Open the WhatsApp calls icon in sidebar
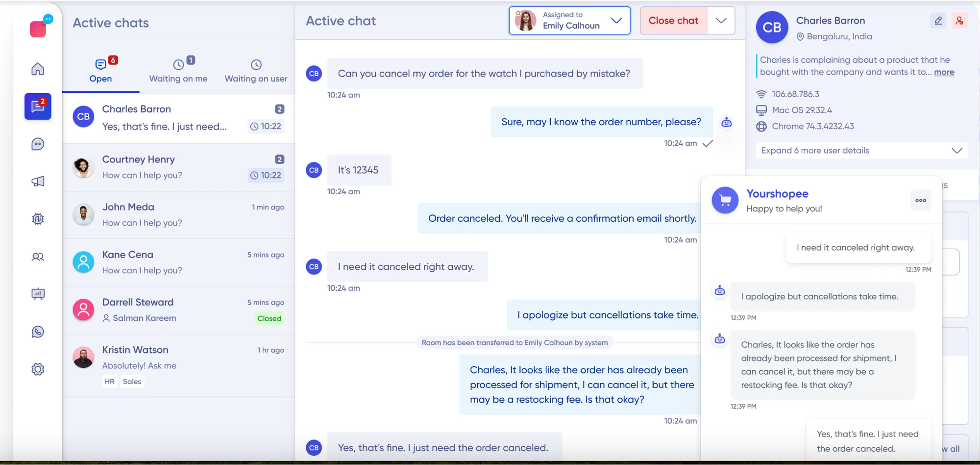 38,332
